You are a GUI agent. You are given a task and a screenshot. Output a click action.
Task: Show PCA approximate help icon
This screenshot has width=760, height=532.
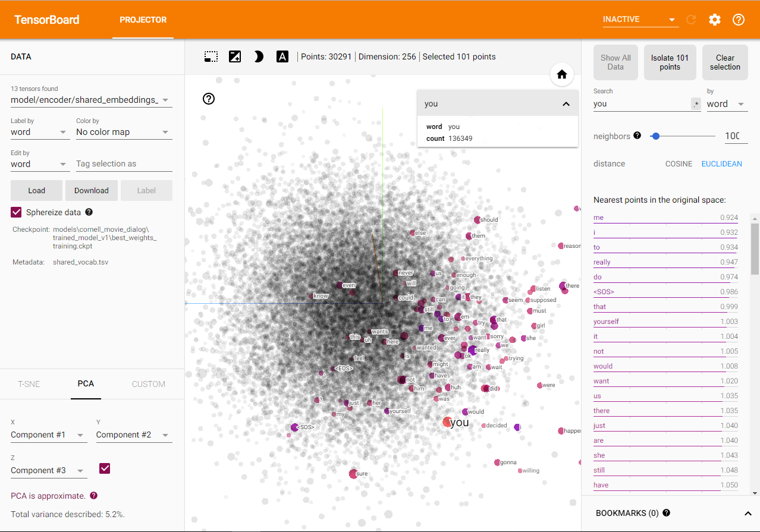(93, 495)
